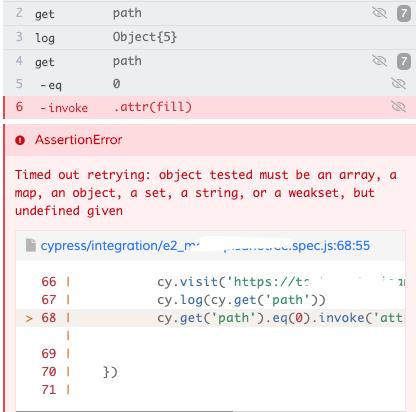
Task: Select command 3 log Object{5}
Action: (209, 37)
